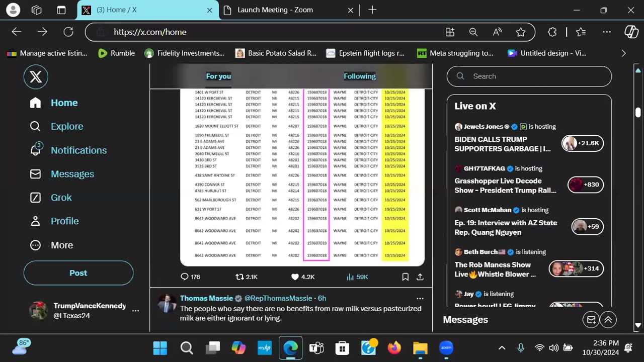Click the address bar URL
The image size is (644, 362).
[150, 32]
